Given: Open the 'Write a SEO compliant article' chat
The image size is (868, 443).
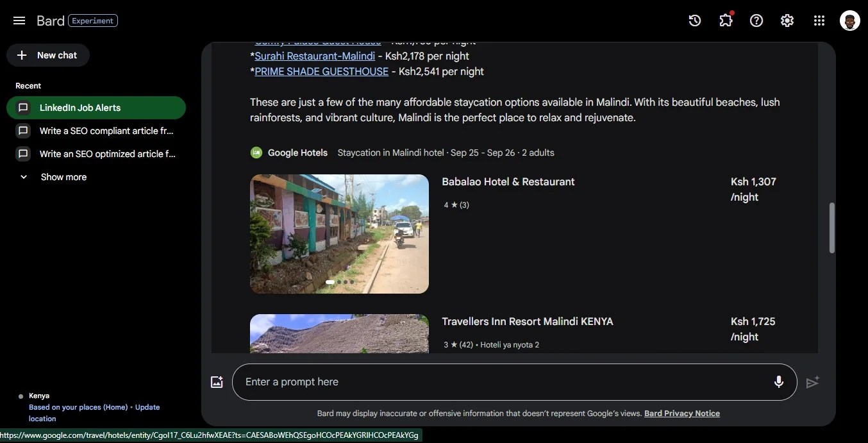Looking at the screenshot, I should click(x=96, y=131).
